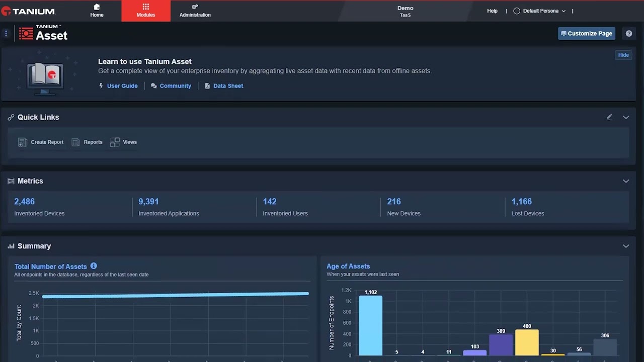Open the User Guide link
The image size is (644, 362).
(122, 86)
